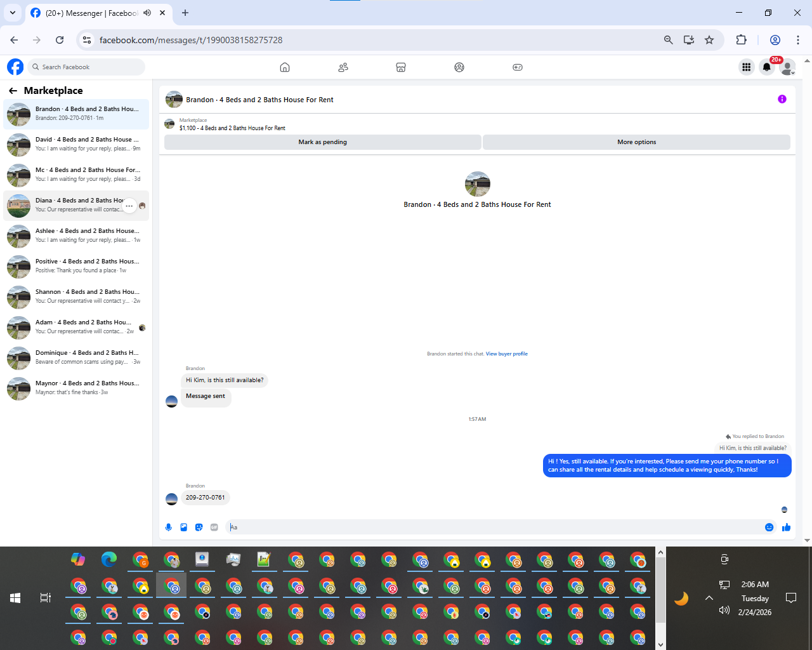Send a thumbs up like
Viewport: 812px width, 650px height.
click(x=787, y=527)
